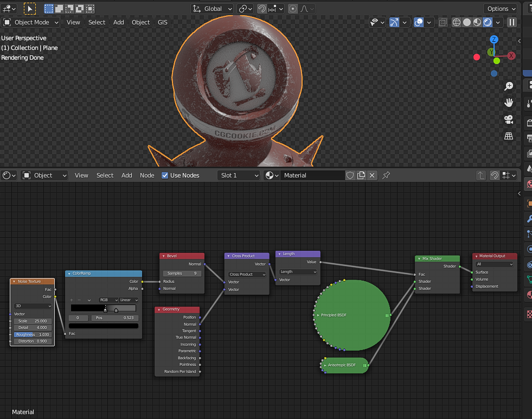Open viewport Select menu
Viewport: 532px width, 419px height.
coord(97,22)
